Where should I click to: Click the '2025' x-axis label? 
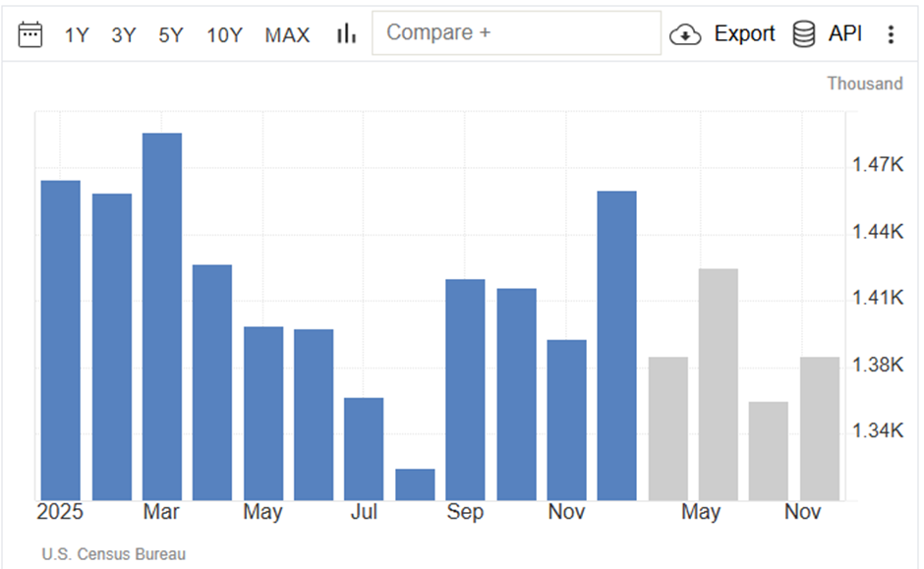(60, 511)
